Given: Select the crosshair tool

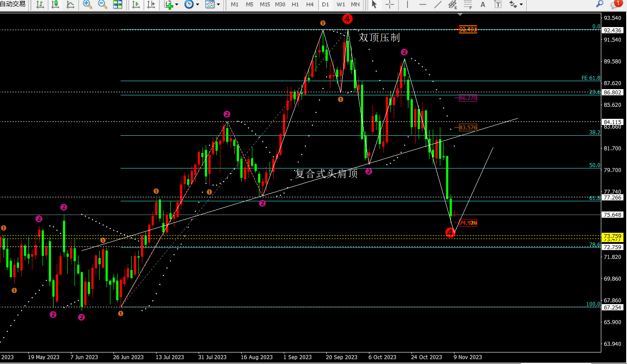Looking at the screenshot, I should point(390,4).
